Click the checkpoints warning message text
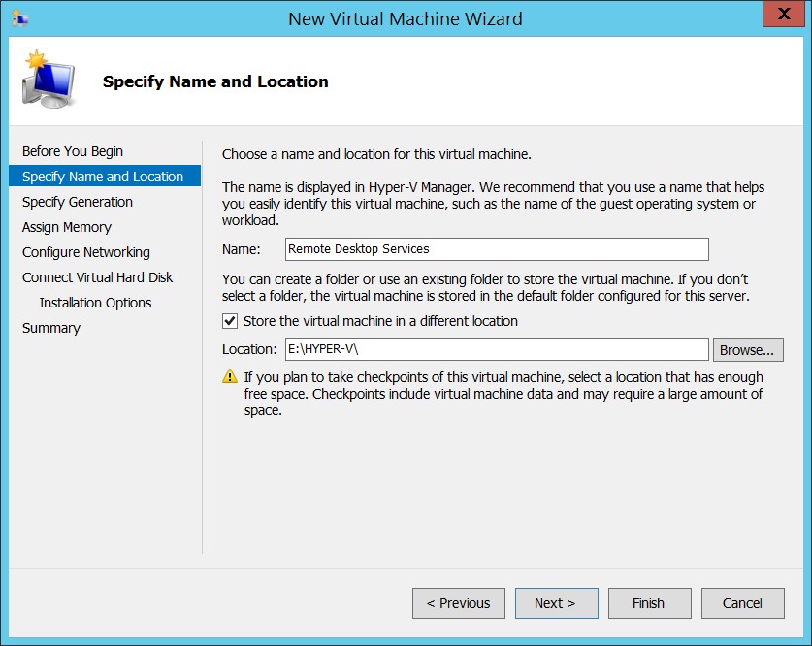This screenshot has height=646, width=812. tap(503, 394)
